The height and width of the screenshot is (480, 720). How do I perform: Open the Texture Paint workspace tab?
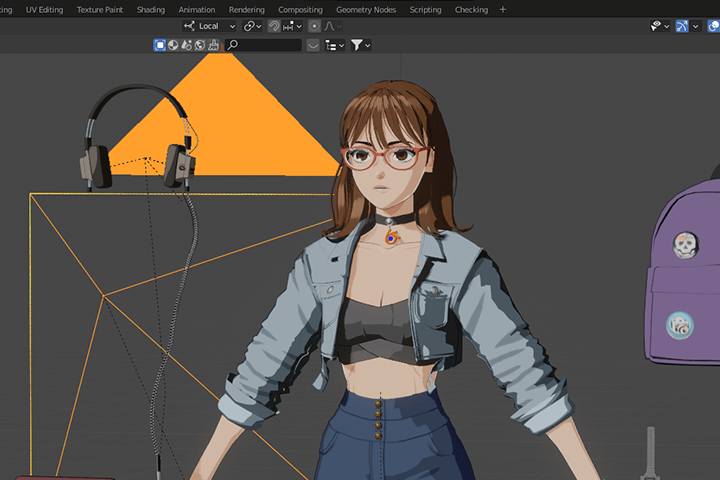(100, 10)
